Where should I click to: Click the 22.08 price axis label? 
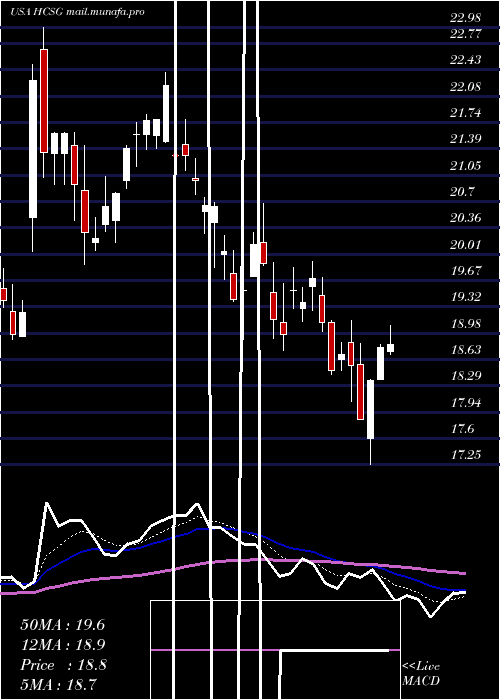pyautogui.click(x=465, y=87)
